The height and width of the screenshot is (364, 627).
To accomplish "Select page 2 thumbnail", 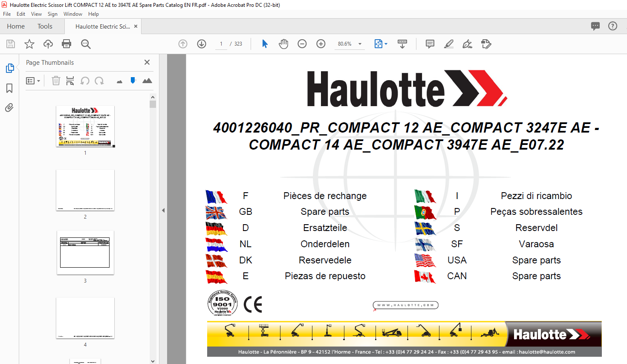I will click(x=85, y=190).
